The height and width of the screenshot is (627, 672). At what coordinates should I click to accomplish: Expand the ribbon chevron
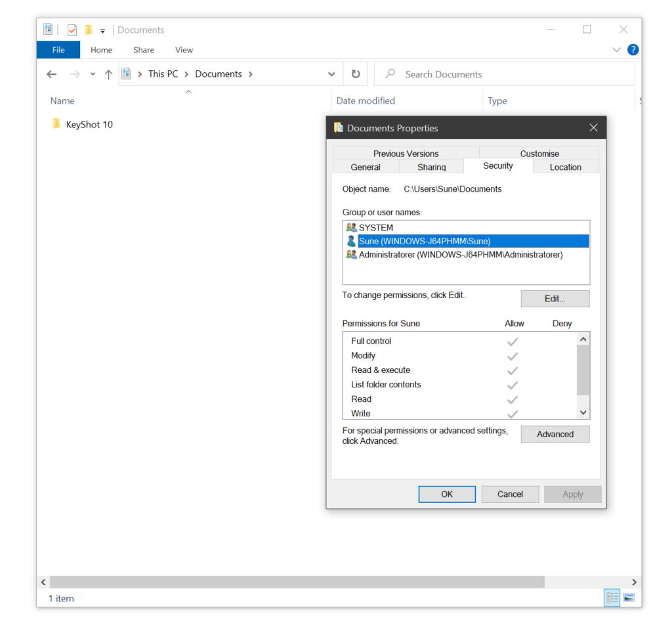616,50
